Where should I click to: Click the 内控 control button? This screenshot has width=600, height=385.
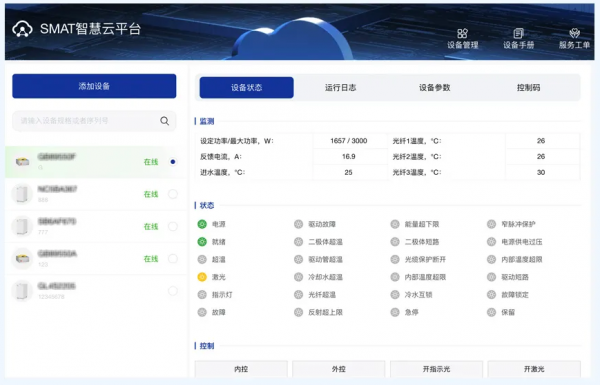(x=241, y=369)
